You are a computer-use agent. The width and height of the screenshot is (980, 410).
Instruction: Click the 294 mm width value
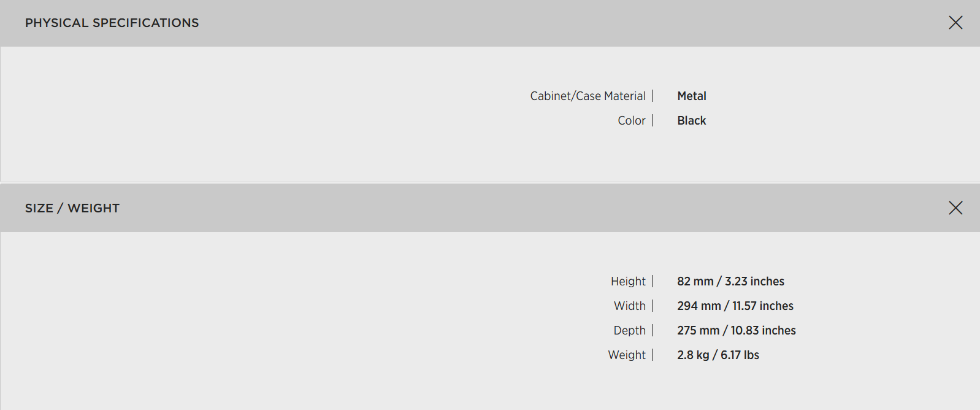coord(699,306)
